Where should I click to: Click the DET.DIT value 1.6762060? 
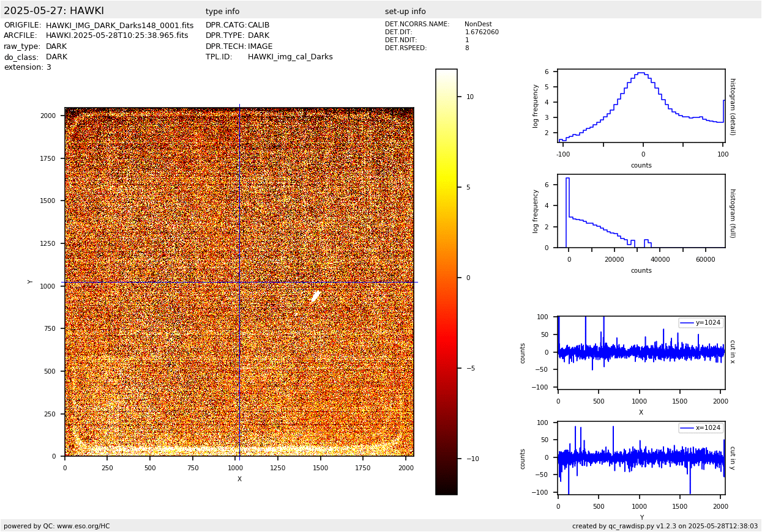[x=482, y=32]
